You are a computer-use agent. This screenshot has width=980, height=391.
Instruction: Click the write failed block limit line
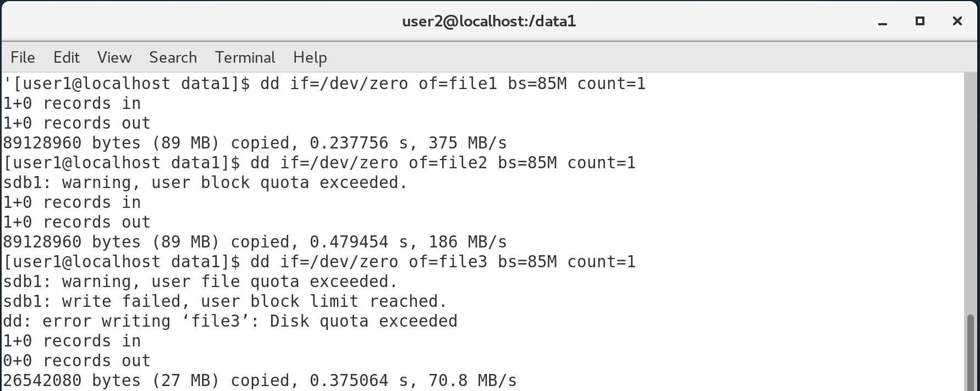click(x=225, y=301)
